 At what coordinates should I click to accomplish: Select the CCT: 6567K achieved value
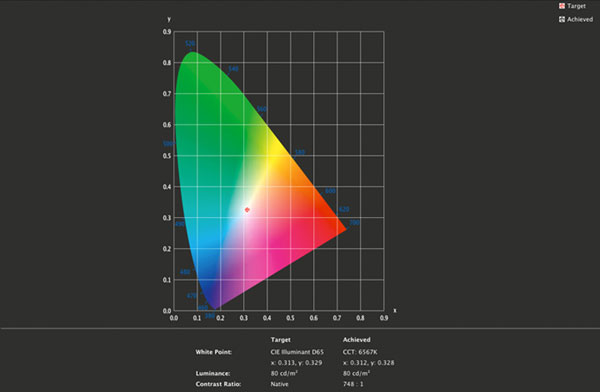click(x=360, y=352)
